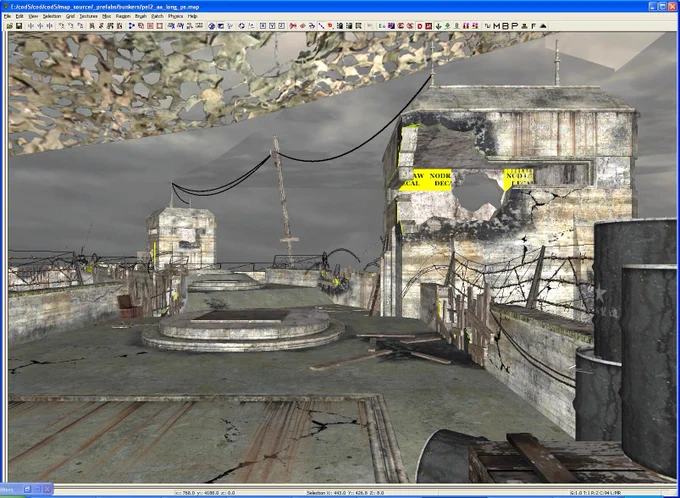The width and height of the screenshot is (680, 498).
Task: Open the Misc menu
Action: coord(107,16)
